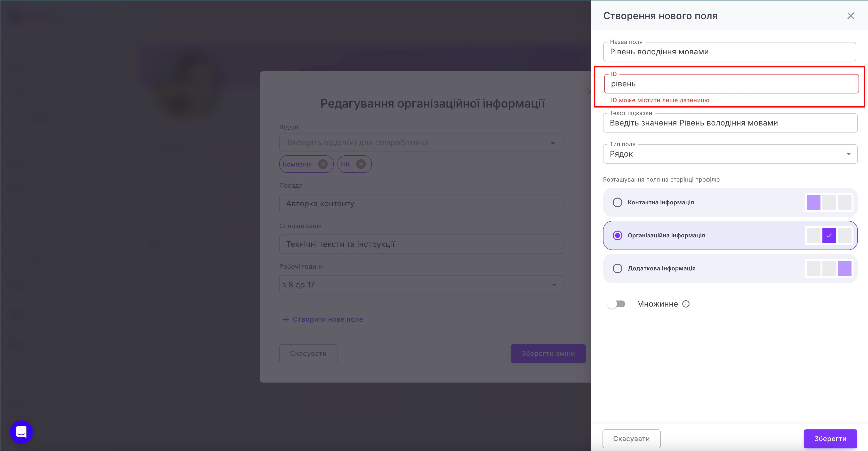The height and width of the screenshot is (451, 868).
Task: Click into the ID input field
Action: [x=731, y=84]
